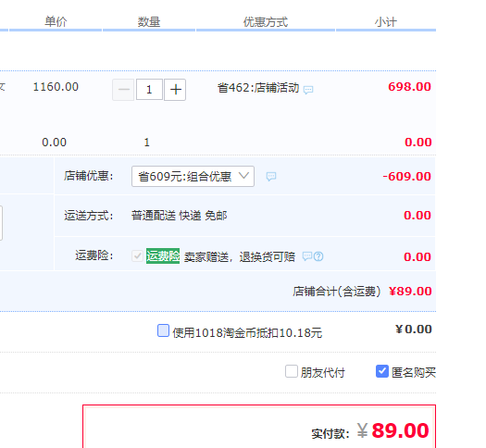Open the 省609元:组合优惠 dropdown
This screenshot has width=486, height=448.
click(x=193, y=176)
